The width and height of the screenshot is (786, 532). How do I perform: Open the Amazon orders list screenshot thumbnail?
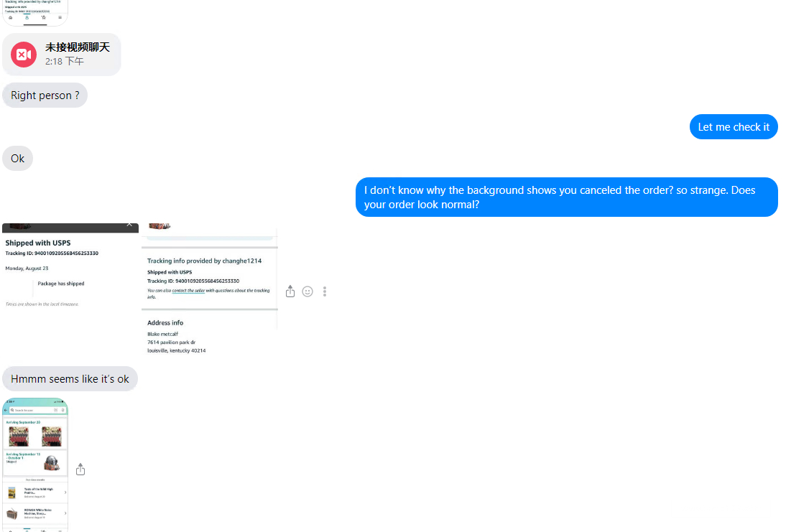coord(35,465)
